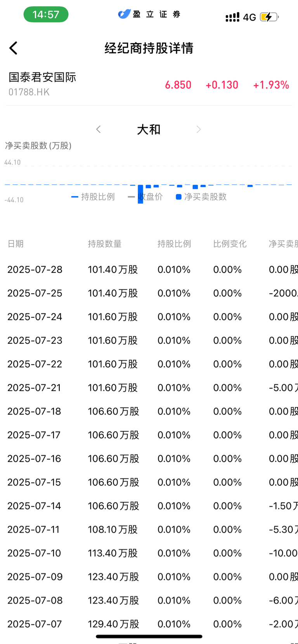
Task: Select the 2025-07-14 date cell
Action: click(34, 506)
